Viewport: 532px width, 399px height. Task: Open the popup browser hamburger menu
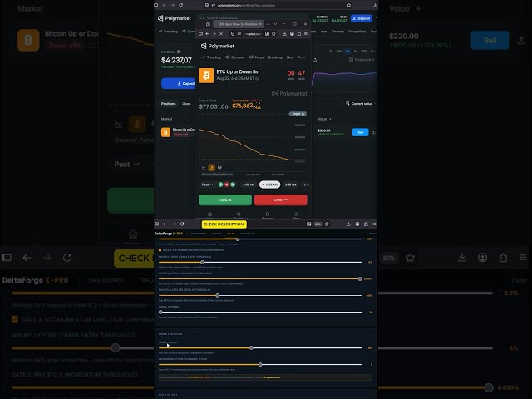(306, 33)
